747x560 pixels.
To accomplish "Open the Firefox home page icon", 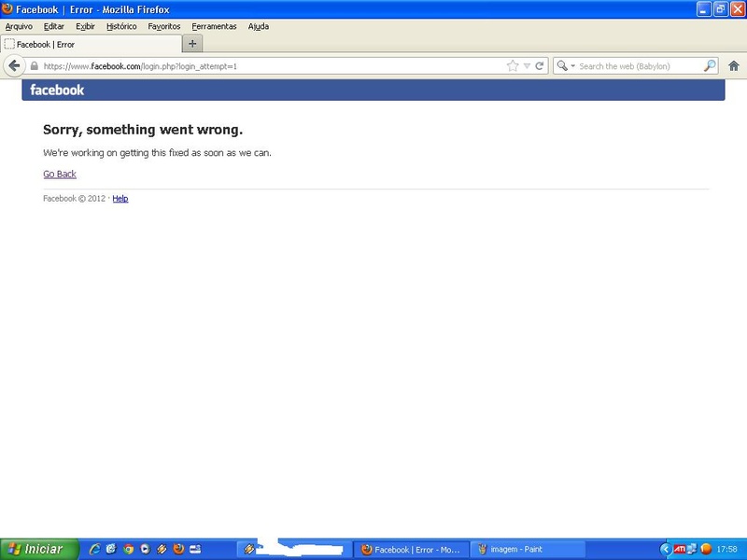I will [734, 65].
